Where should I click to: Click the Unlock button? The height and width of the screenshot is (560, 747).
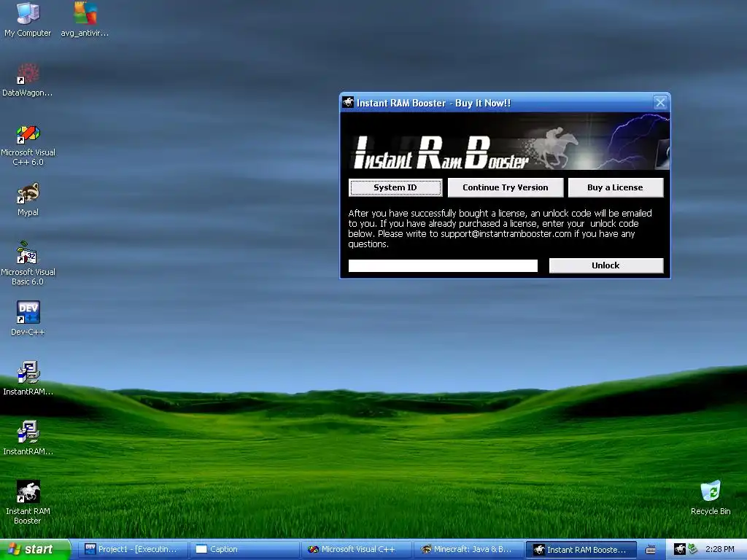(x=606, y=265)
